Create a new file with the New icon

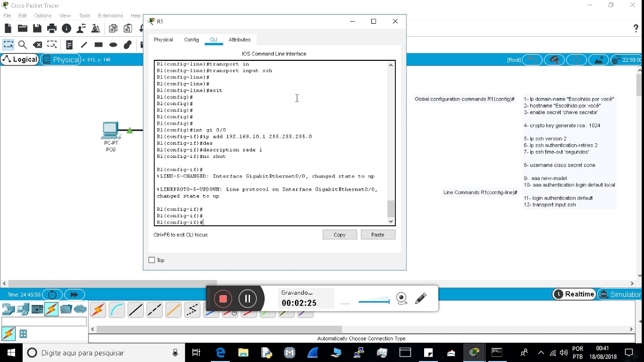click(8, 29)
